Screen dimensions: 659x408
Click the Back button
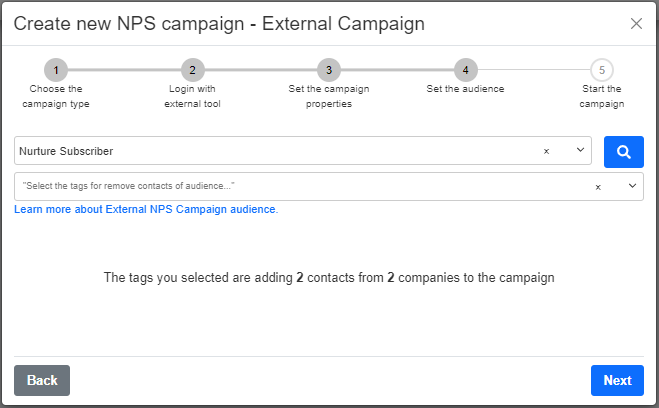pyautogui.click(x=42, y=380)
